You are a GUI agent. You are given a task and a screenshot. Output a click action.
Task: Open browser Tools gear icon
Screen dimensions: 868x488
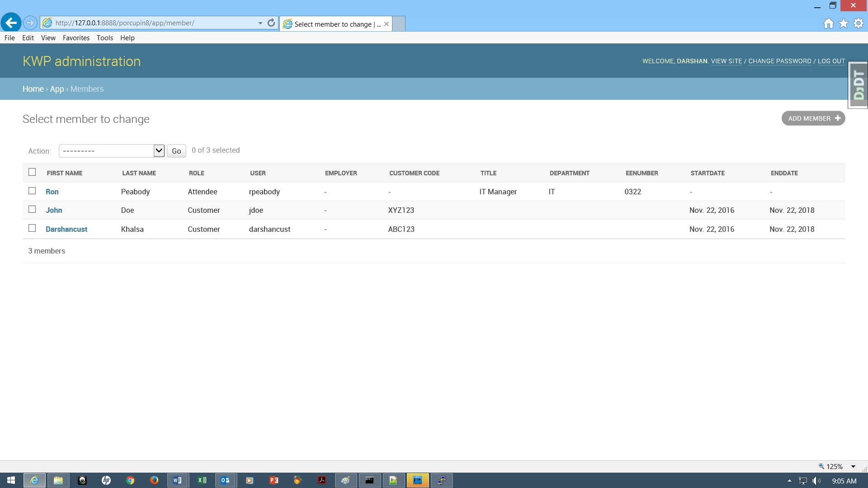(858, 23)
